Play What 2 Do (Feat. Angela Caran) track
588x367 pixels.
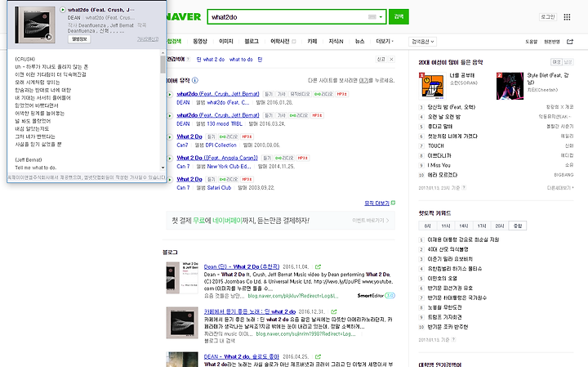(170, 159)
